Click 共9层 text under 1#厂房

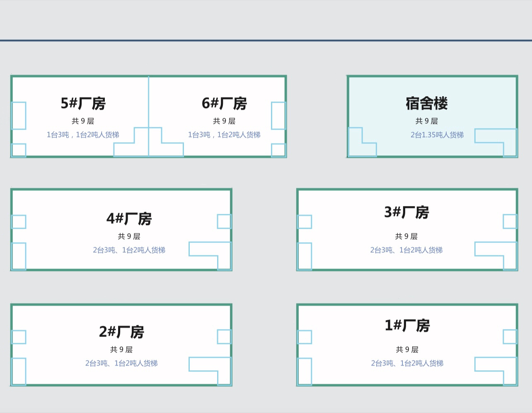point(407,350)
